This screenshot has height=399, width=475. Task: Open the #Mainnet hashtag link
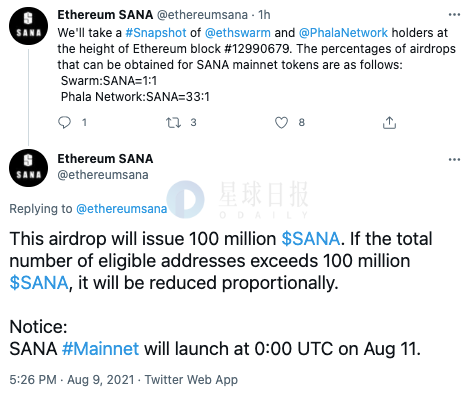[100, 349]
